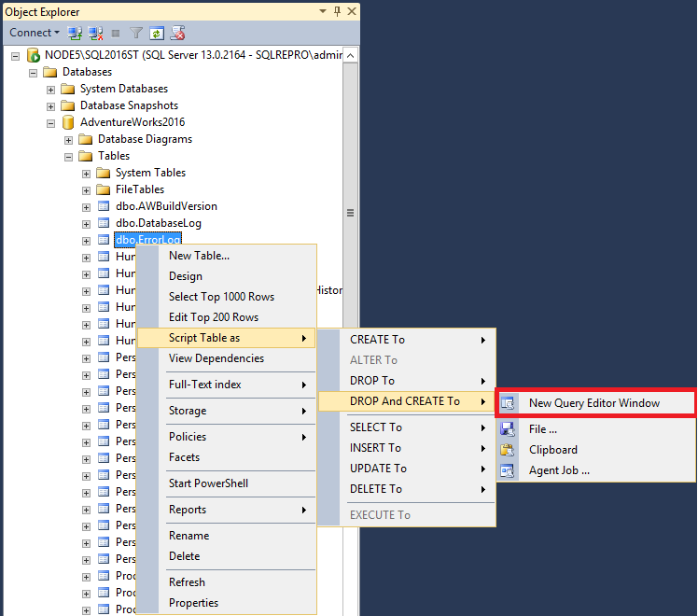Image resolution: width=698 pixels, height=616 pixels.
Task: Collapse the AdventureWorks2016 database node
Action: [51, 122]
